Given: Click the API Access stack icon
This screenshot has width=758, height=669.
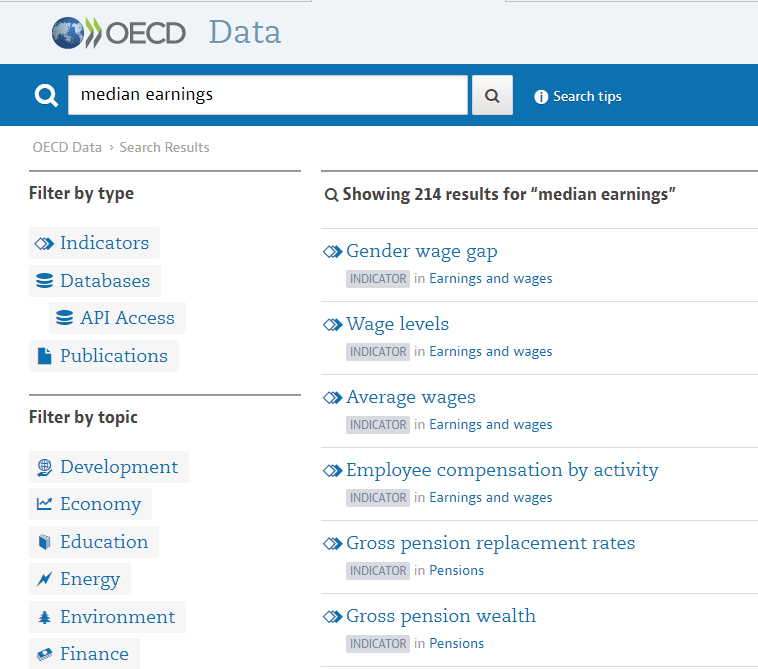Looking at the screenshot, I should pos(64,318).
